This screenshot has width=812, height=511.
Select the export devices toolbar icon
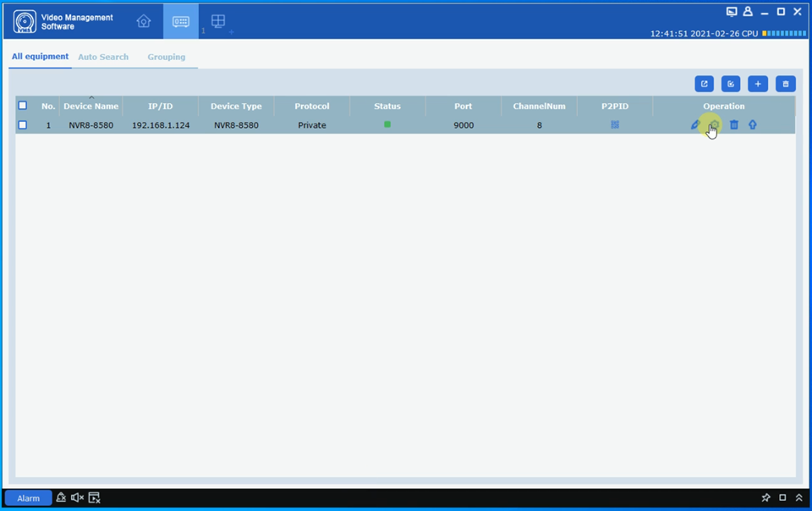(x=705, y=84)
